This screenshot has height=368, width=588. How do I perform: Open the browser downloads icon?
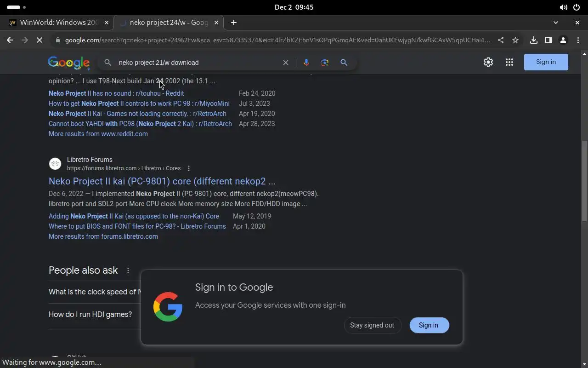pos(533,40)
